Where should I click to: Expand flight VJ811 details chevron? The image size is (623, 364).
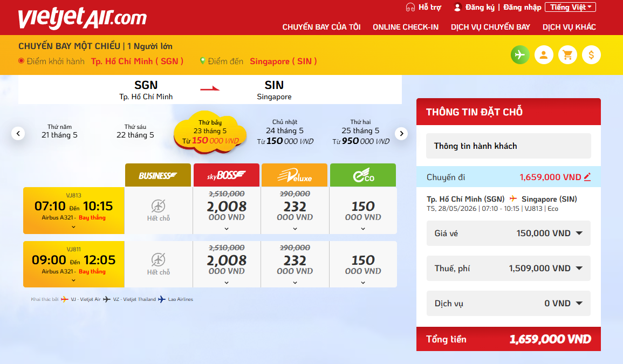73,280
